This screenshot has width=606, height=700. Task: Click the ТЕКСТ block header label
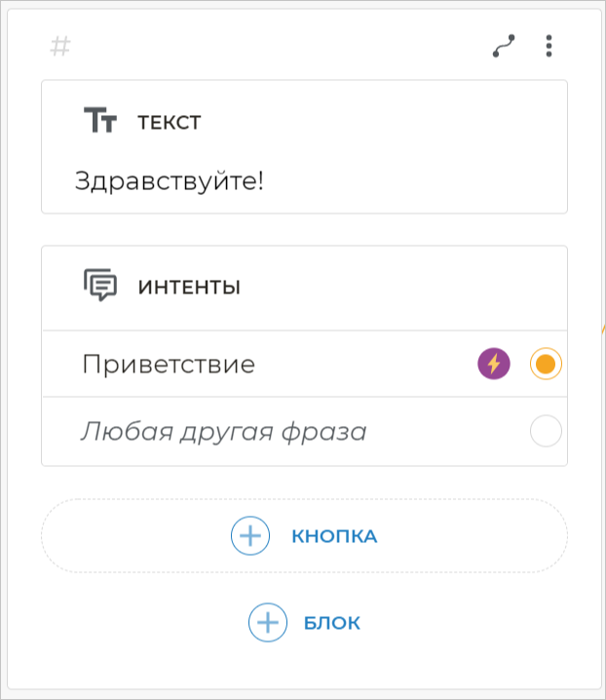pos(170,123)
